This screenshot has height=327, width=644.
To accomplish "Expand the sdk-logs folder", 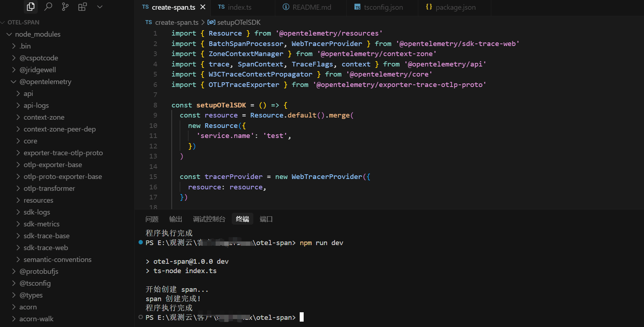I will tap(18, 212).
